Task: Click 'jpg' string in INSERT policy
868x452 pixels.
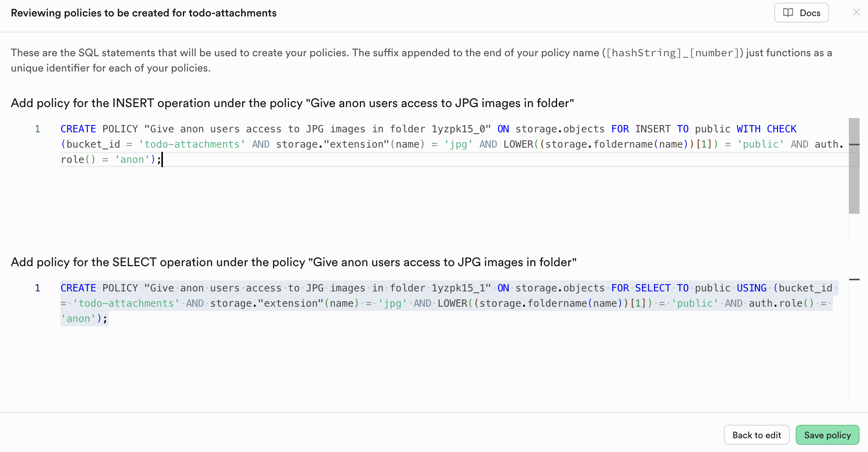Action: [x=458, y=144]
